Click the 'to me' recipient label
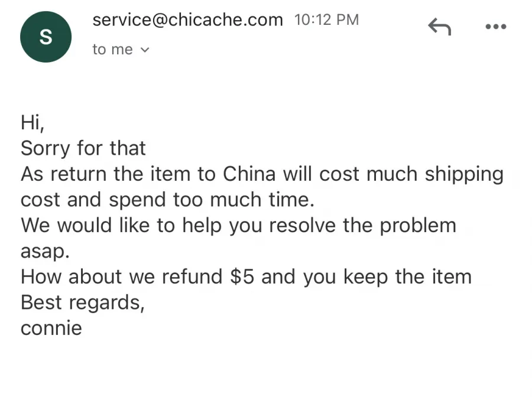 [x=112, y=50]
